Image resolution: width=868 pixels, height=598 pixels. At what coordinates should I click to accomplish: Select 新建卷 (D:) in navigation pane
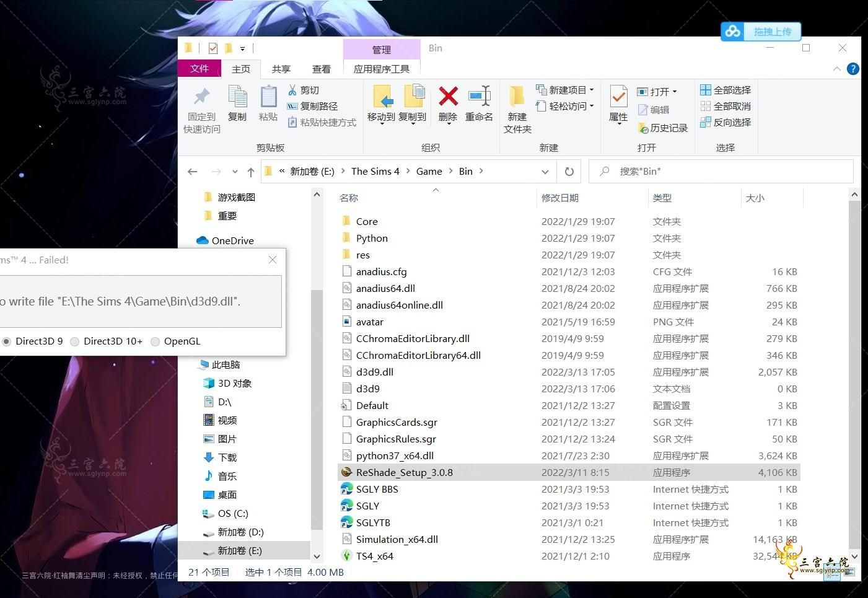tap(234, 532)
